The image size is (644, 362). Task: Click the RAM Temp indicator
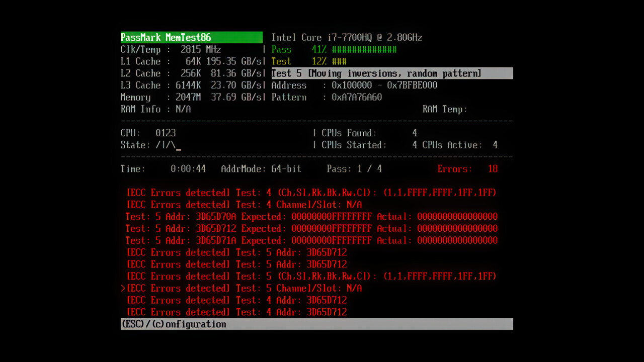tap(445, 109)
